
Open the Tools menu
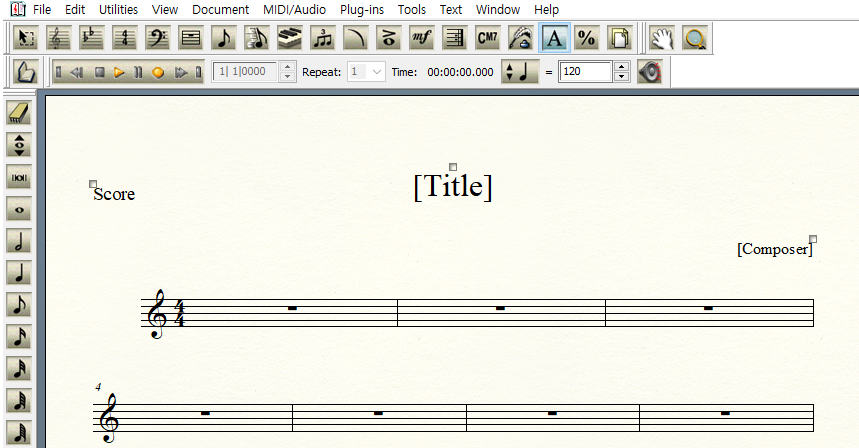click(411, 9)
